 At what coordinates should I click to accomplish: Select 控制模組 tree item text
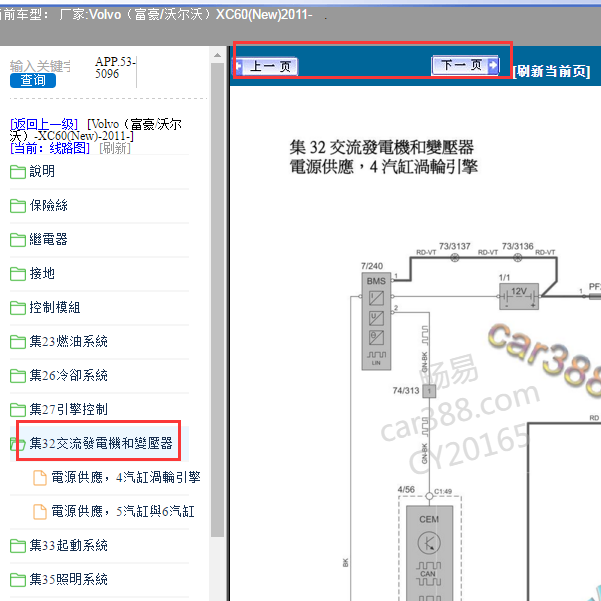[55, 307]
